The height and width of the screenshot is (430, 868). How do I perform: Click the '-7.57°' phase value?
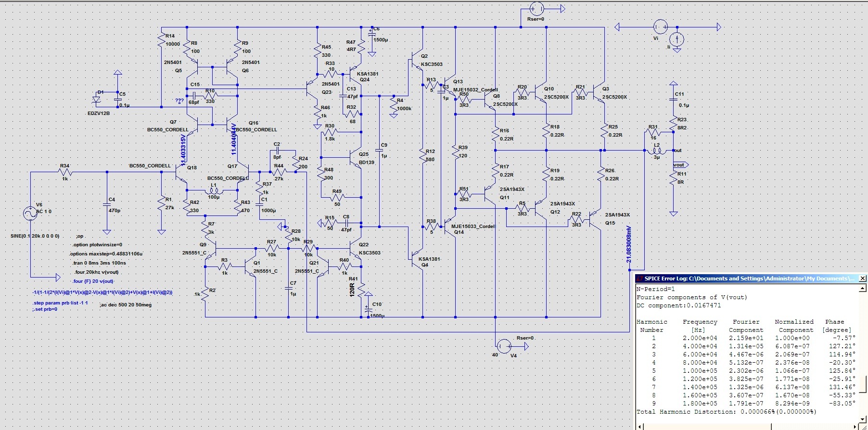[844, 338]
